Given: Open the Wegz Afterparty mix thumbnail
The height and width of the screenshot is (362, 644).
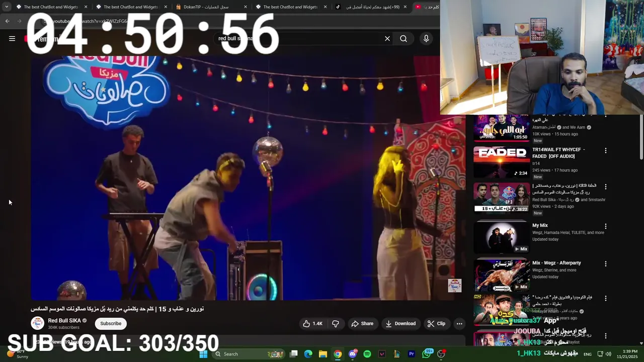Looking at the screenshot, I should pos(502,275).
